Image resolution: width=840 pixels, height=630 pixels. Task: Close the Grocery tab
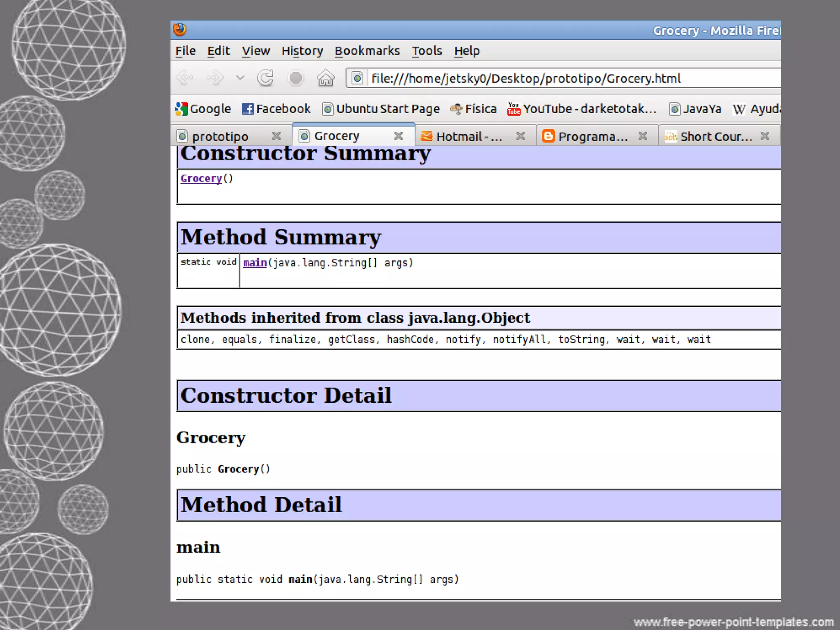[398, 136]
